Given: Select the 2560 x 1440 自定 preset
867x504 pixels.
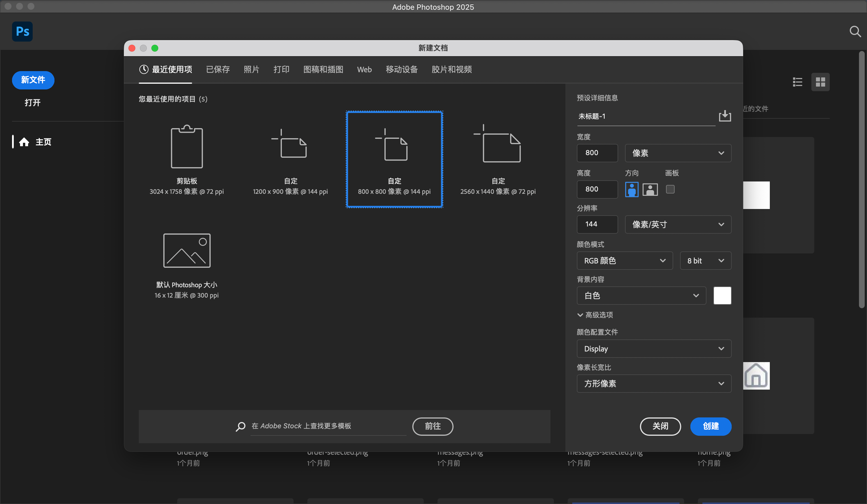Looking at the screenshot, I should click(498, 160).
